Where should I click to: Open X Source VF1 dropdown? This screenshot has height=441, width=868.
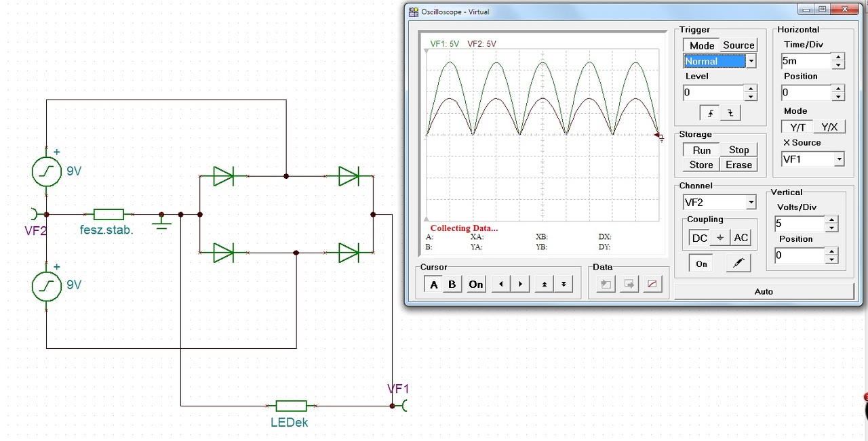(839, 159)
